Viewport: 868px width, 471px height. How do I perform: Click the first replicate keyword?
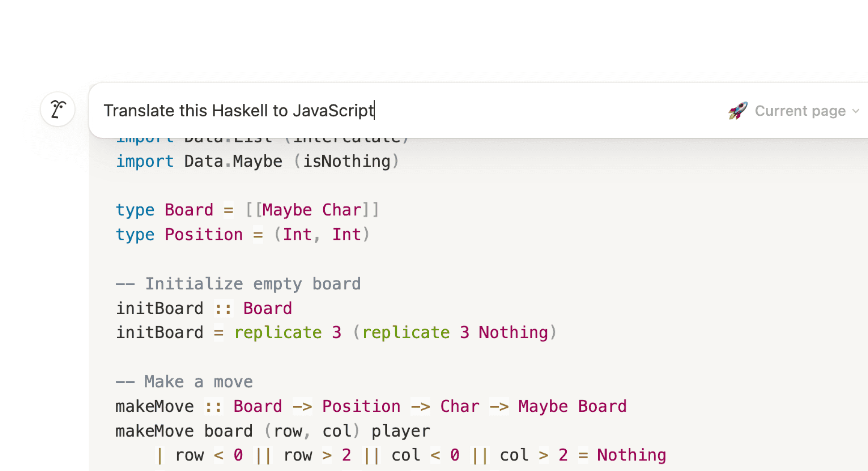278,333
